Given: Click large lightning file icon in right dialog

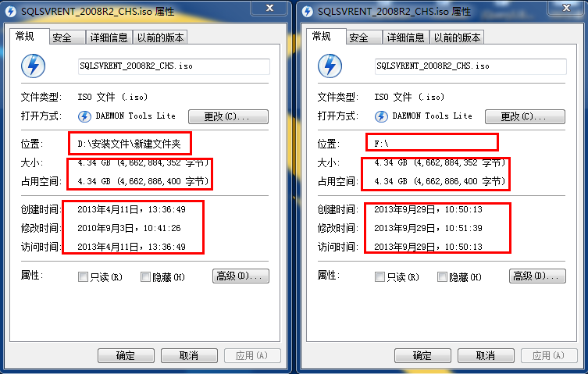Looking at the screenshot, I should click(x=330, y=66).
